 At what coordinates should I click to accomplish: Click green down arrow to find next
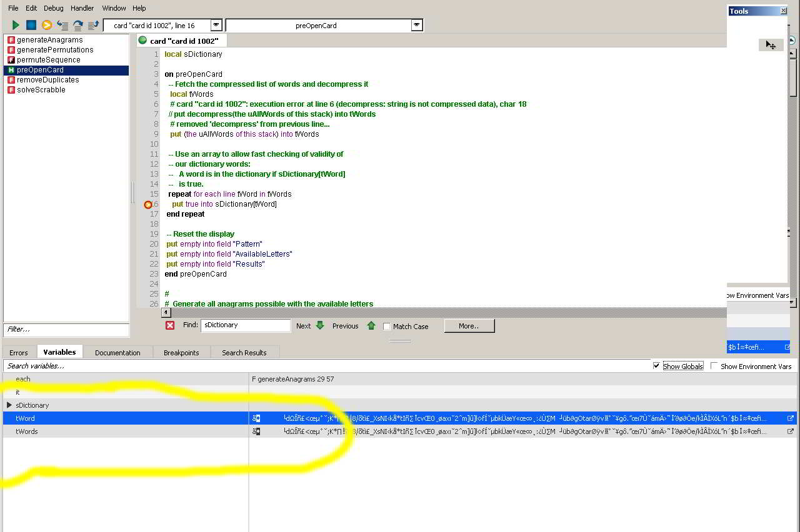pos(320,326)
